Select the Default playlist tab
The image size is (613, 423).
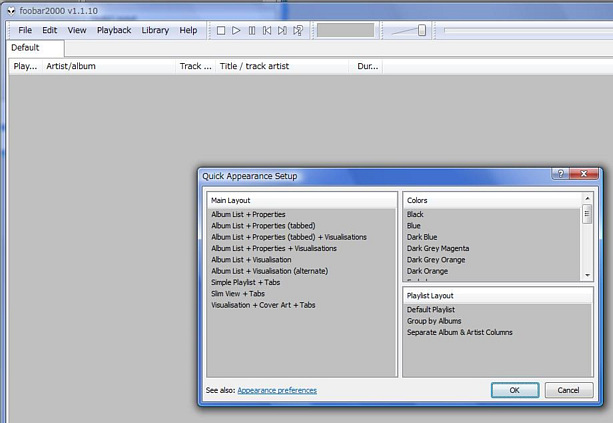tap(36, 48)
